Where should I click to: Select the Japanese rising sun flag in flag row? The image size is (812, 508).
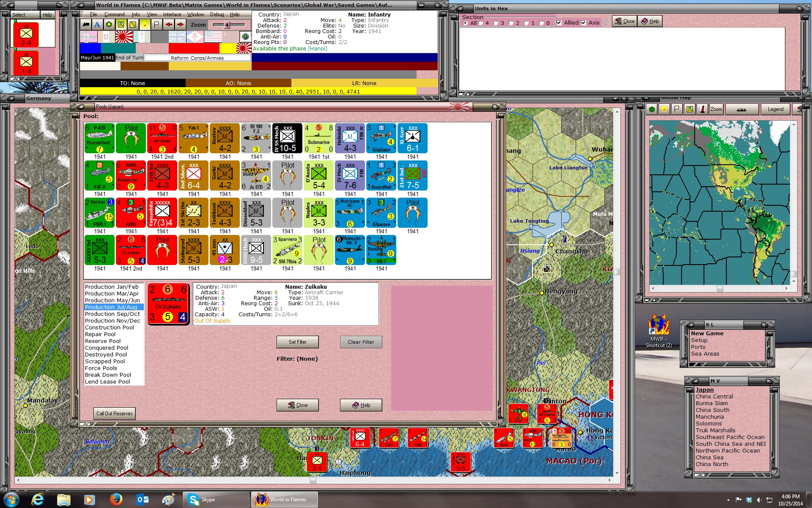[x=124, y=37]
